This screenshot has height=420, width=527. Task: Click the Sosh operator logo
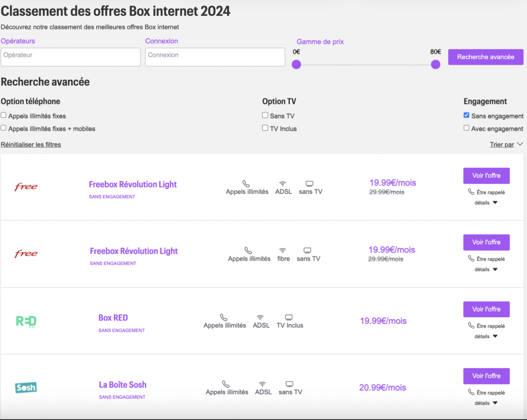tap(26, 388)
